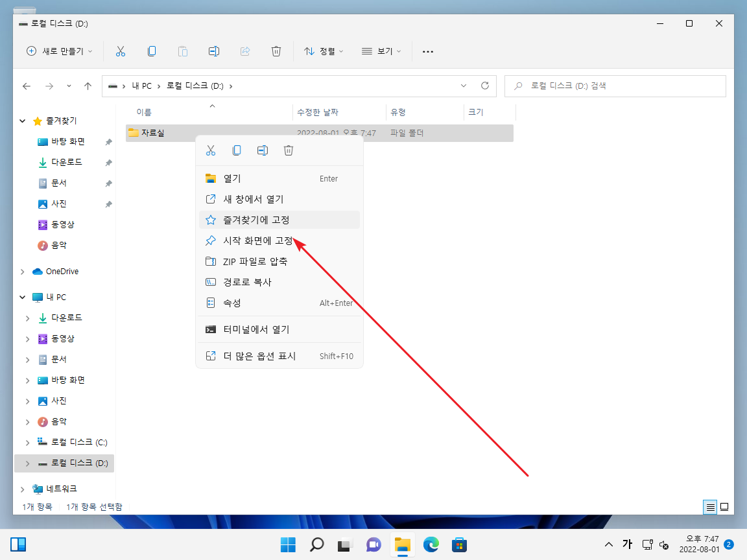Screen dimensions: 747x560
Task: Open 사진 under 즐겨찾기
Action: click(58, 204)
